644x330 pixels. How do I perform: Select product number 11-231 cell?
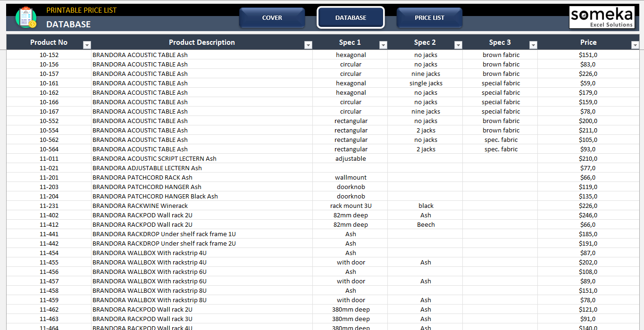coord(49,206)
